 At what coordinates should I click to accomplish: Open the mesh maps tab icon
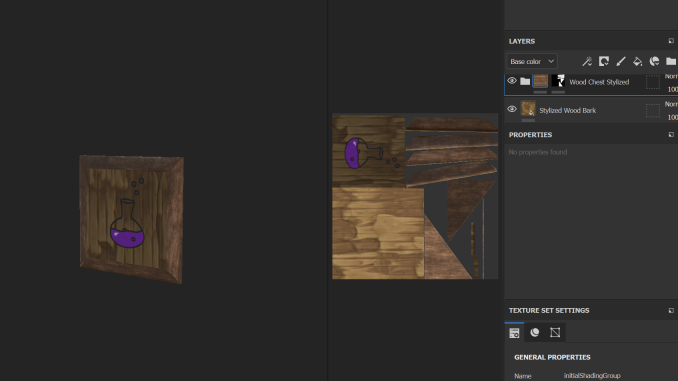[x=555, y=332]
